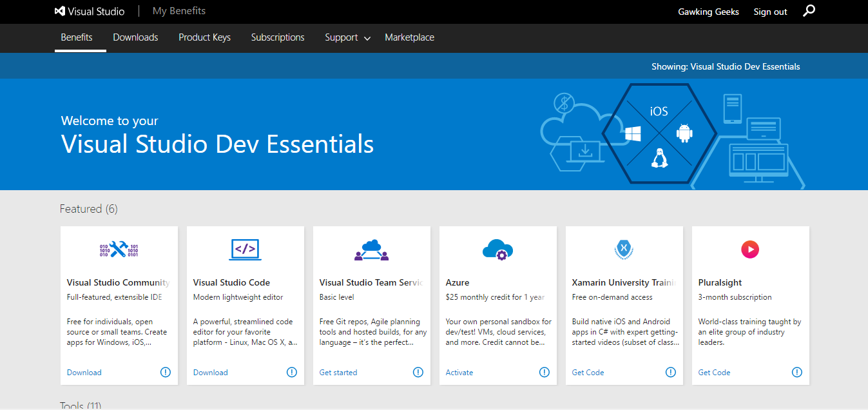Click the Pluralsight play icon
868x410 pixels.
click(x=750, y=249)
